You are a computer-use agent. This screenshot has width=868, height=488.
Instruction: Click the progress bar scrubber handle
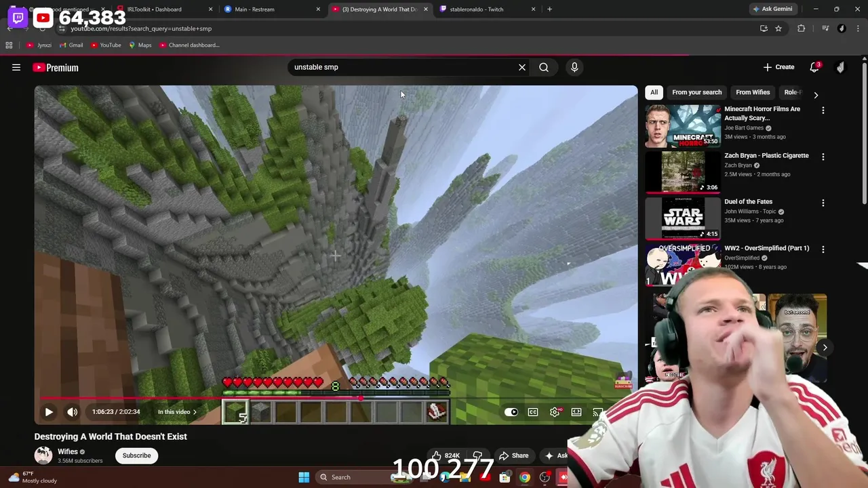coord(361,399)
